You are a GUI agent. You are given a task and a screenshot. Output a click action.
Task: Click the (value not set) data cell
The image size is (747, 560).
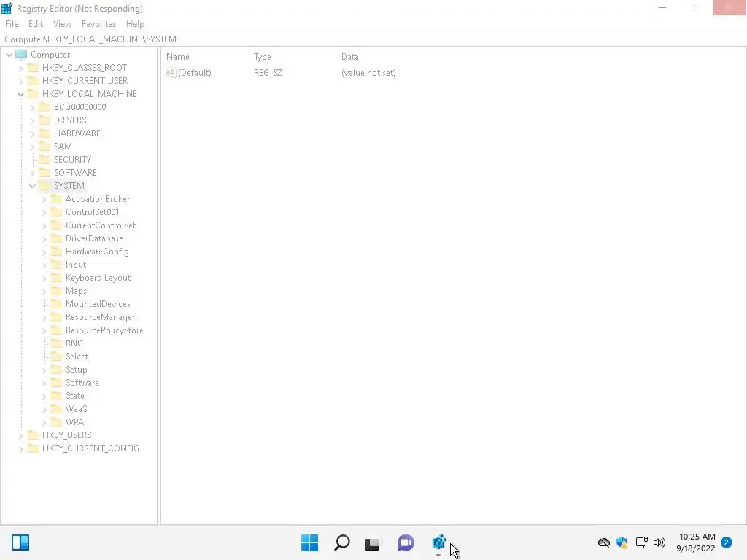point(368,72)
